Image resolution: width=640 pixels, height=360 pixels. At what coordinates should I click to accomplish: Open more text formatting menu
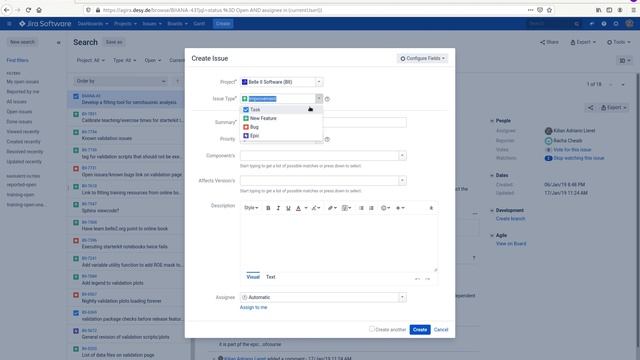(316, 208)
